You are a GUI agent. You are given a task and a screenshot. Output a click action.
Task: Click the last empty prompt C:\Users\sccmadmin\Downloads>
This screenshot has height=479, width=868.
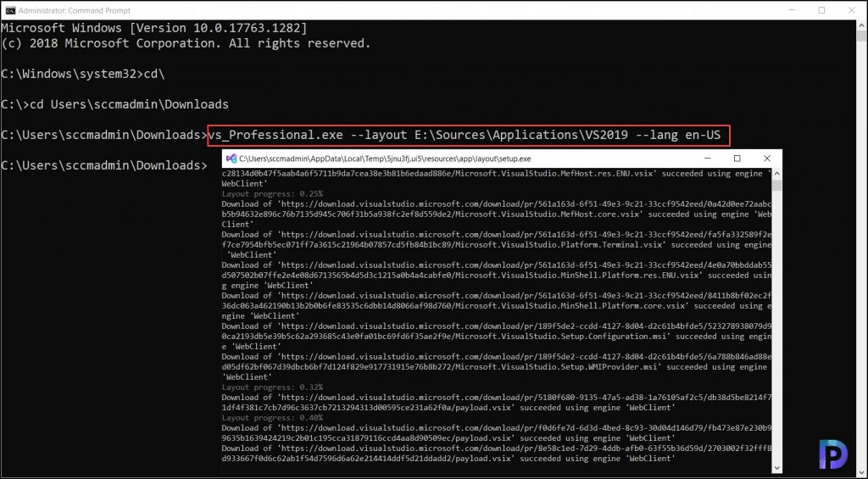coord(104,165)
